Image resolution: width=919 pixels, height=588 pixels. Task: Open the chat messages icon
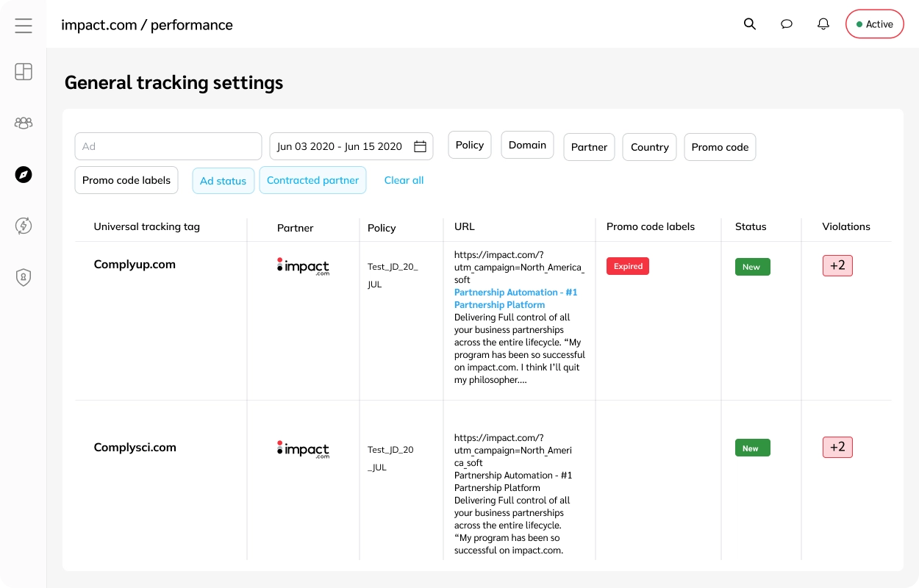point(787,24)
